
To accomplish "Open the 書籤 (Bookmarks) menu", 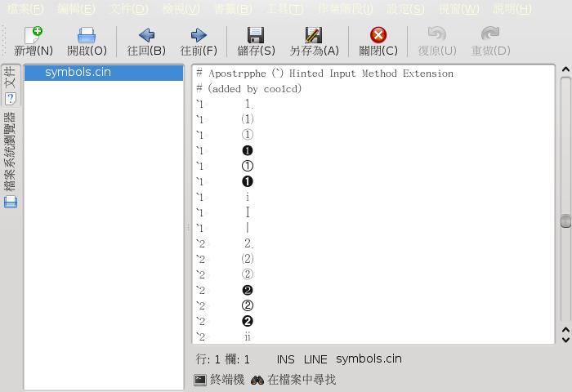I will 233,9.
